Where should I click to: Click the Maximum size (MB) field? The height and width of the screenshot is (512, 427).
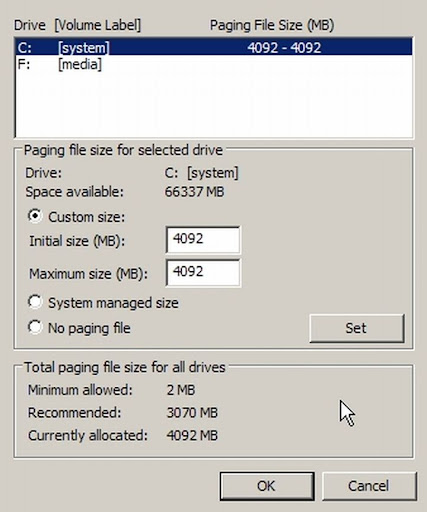tap(203, 273)
